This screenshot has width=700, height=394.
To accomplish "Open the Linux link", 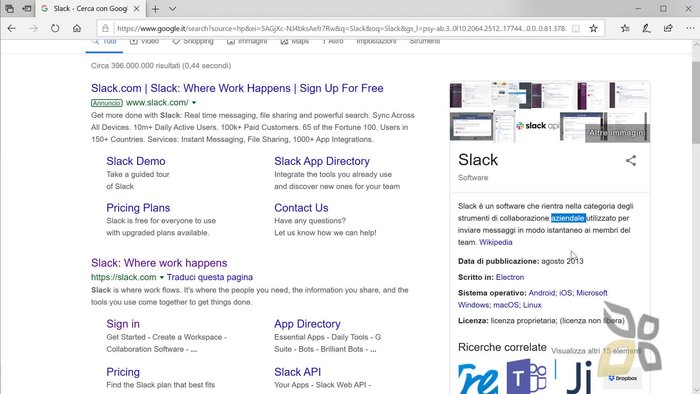I will click(532, 305).
